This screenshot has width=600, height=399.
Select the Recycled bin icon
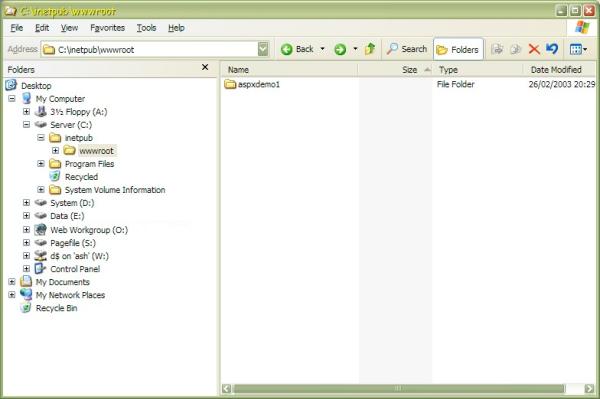pos(55,176)
